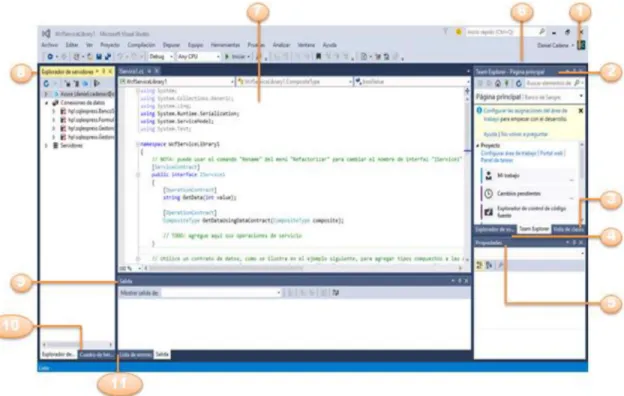Switch to the Lista de errores tab
624x396 pixels.
pyautogui.click(x=135, y=354)
